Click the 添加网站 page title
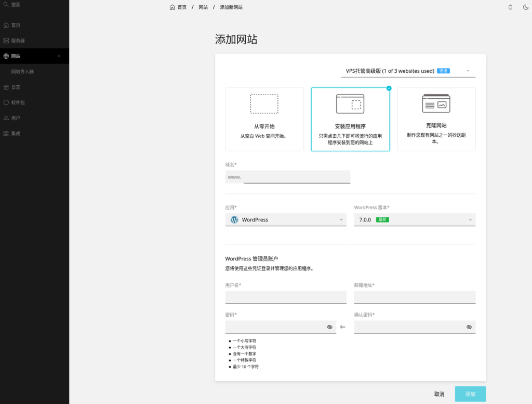The image size is (532, 404). point(236,40)
